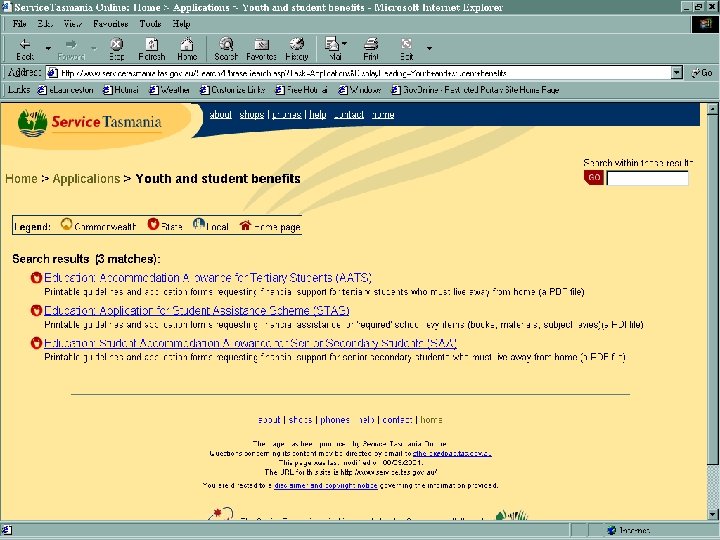Image resolution: width=720 pixels, height=540 pixels.
Task: Click the Back arrow toolbar icon
Action: tap(25, 44)
